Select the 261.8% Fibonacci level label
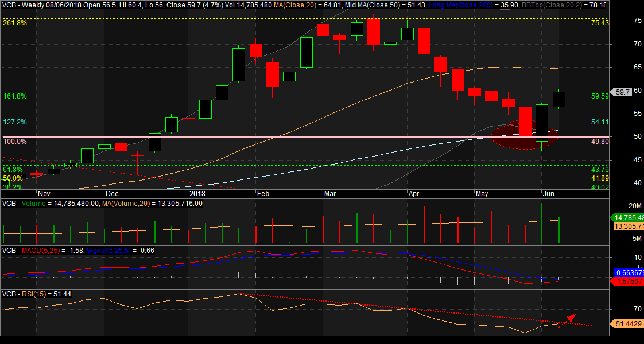644x344 pixels. coord(14,23)
